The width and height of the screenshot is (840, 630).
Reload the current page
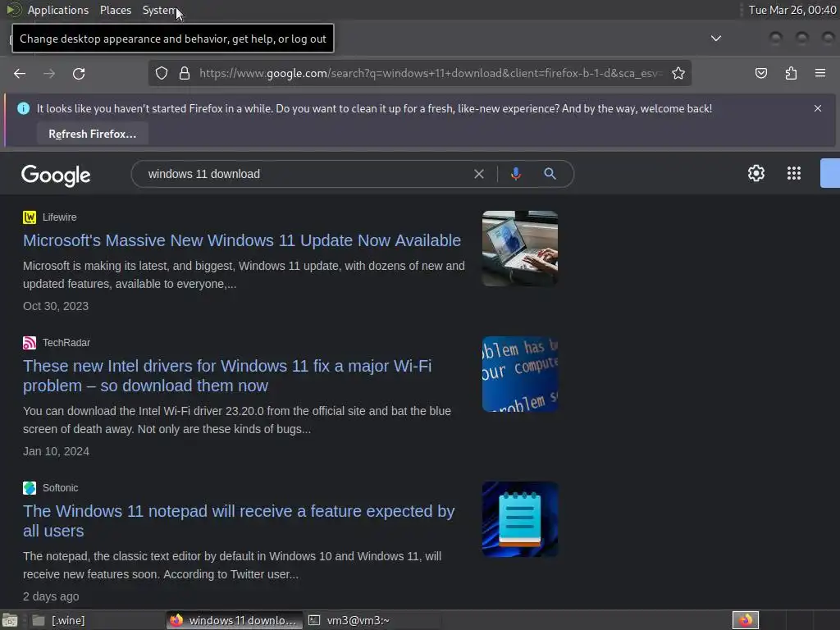point(79,73)
